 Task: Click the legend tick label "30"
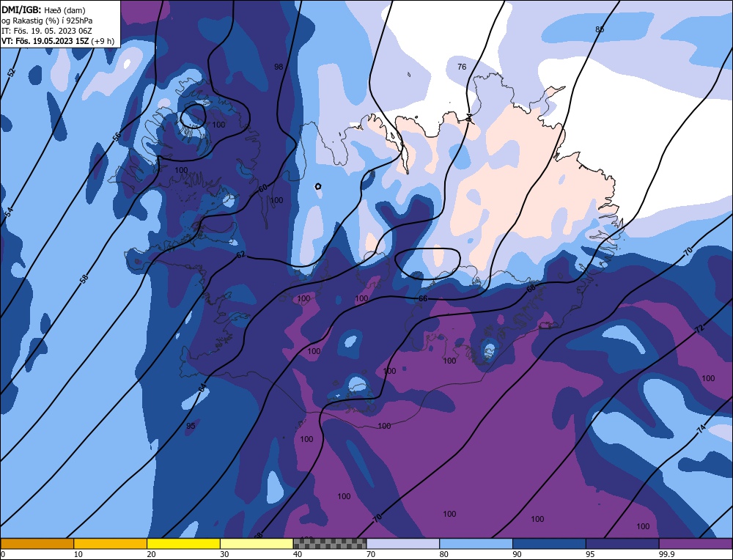[x=224, y=554]
